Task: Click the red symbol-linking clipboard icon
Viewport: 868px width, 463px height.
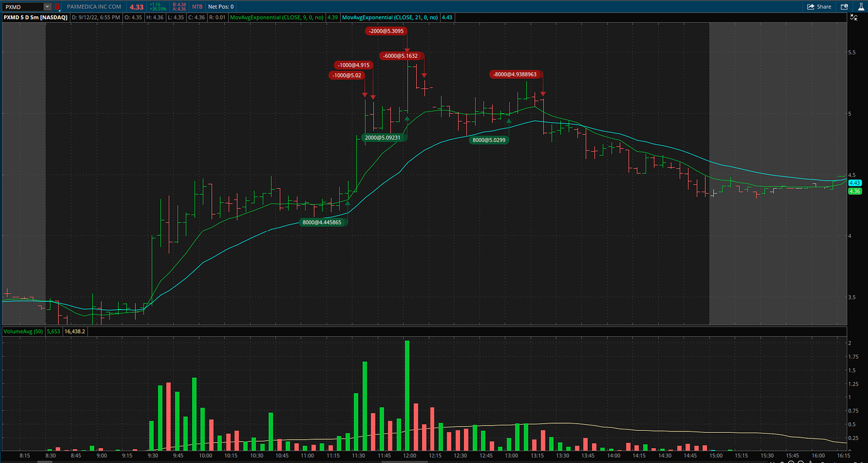Action: coord(57,7)
